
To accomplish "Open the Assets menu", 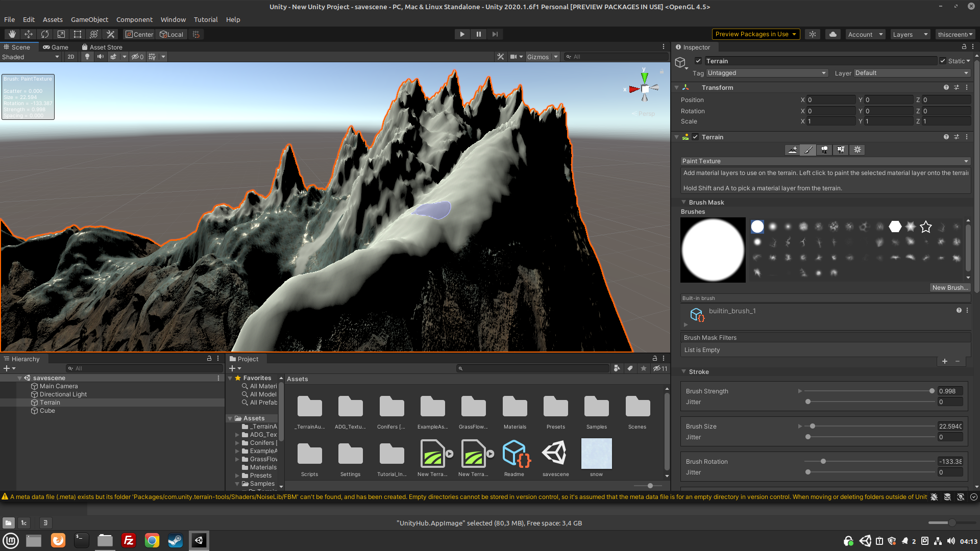I will (x=53, y=19).
